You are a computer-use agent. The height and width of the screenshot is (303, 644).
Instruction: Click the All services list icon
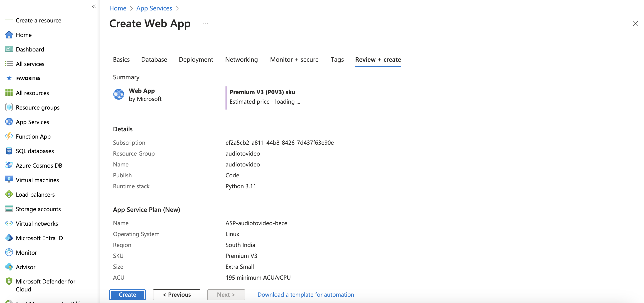click(x=9, y=64)
